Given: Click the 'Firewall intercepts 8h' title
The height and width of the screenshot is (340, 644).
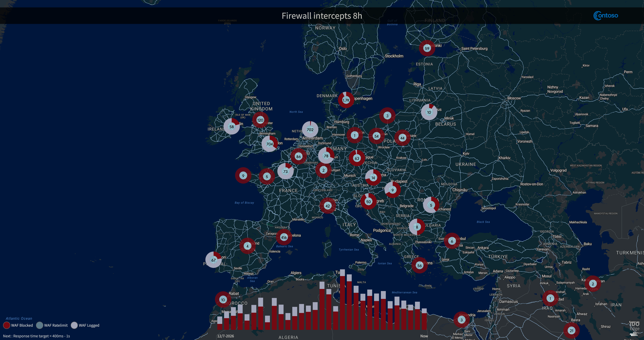Looking at the screenshot, I should 322,16.
